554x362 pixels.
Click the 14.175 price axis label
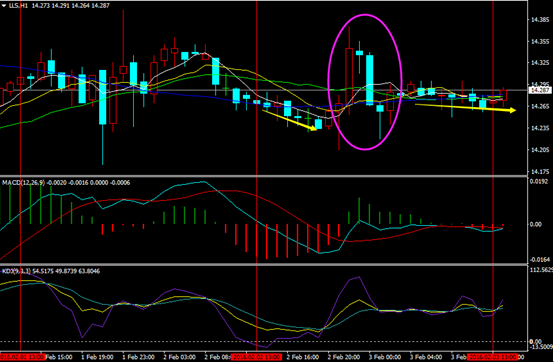540,172
